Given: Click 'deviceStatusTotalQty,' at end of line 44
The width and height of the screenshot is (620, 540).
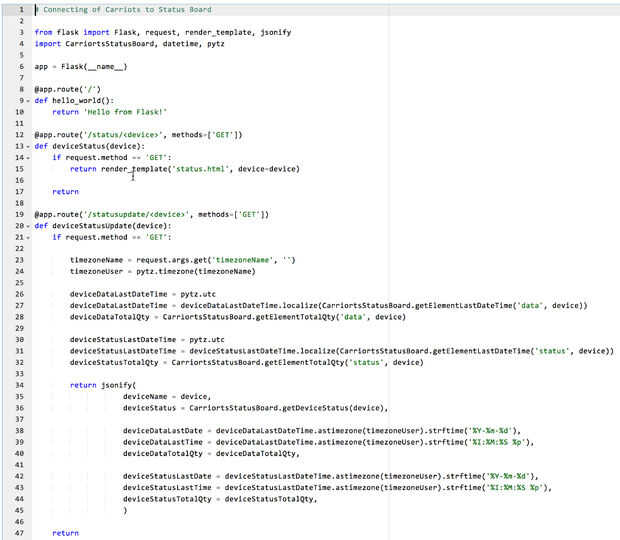Looking at the screenshot, I should pyautogui.click(x=271, y=499).
